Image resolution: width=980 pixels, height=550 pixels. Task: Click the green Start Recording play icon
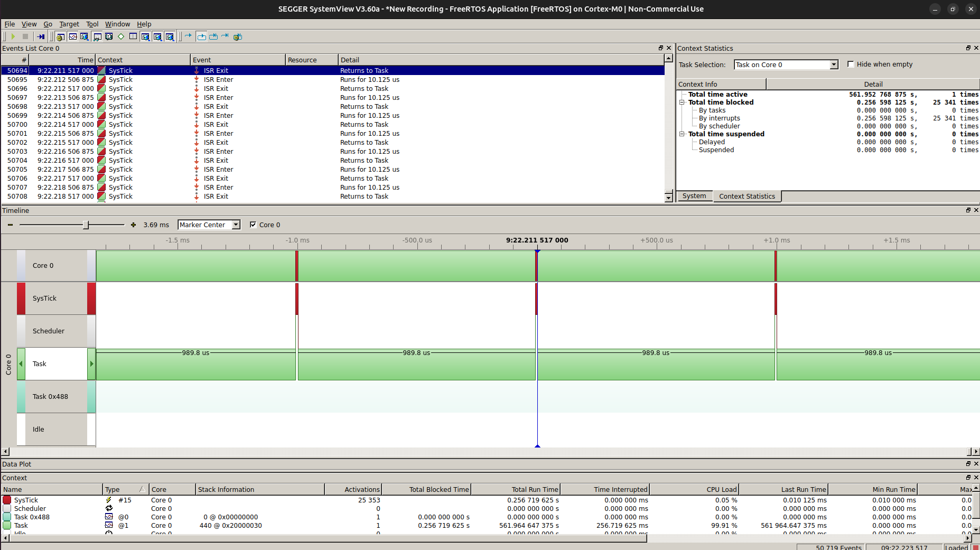tap(13, 36)
